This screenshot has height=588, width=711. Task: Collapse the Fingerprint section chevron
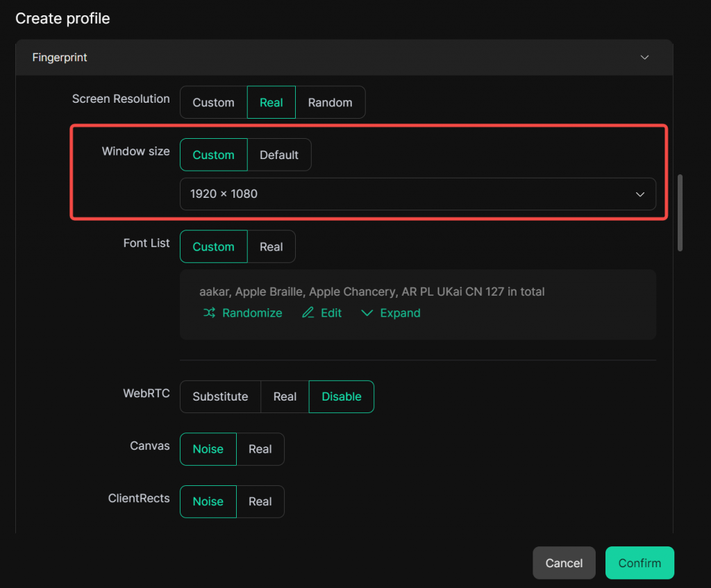point(644,58)
